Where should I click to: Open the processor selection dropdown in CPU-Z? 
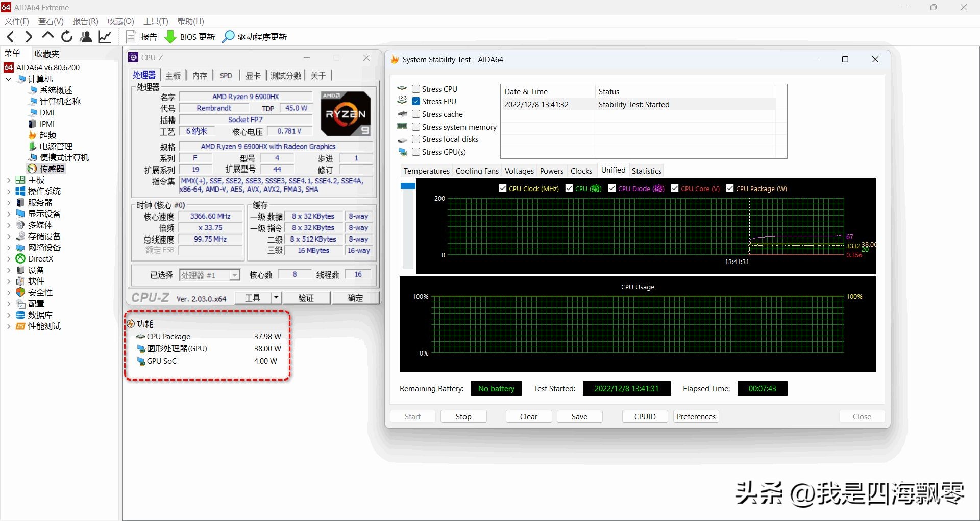tap(234, 275)
